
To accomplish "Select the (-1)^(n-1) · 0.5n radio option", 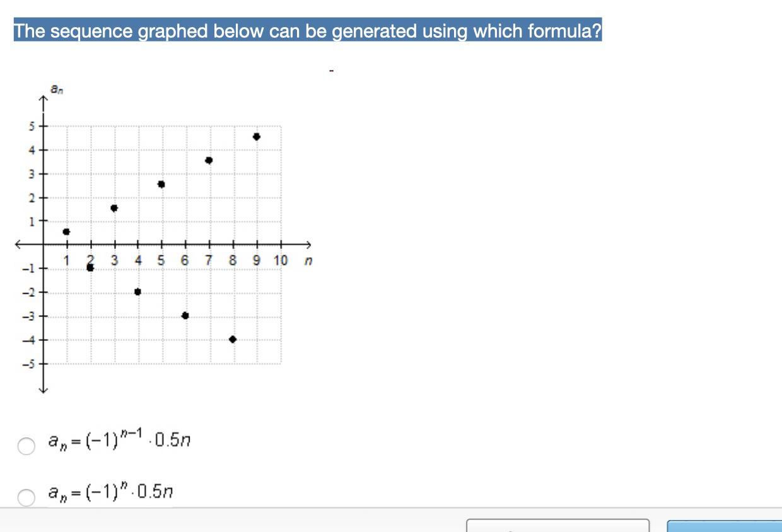I will pyautogui.click(x=26, y=446).
